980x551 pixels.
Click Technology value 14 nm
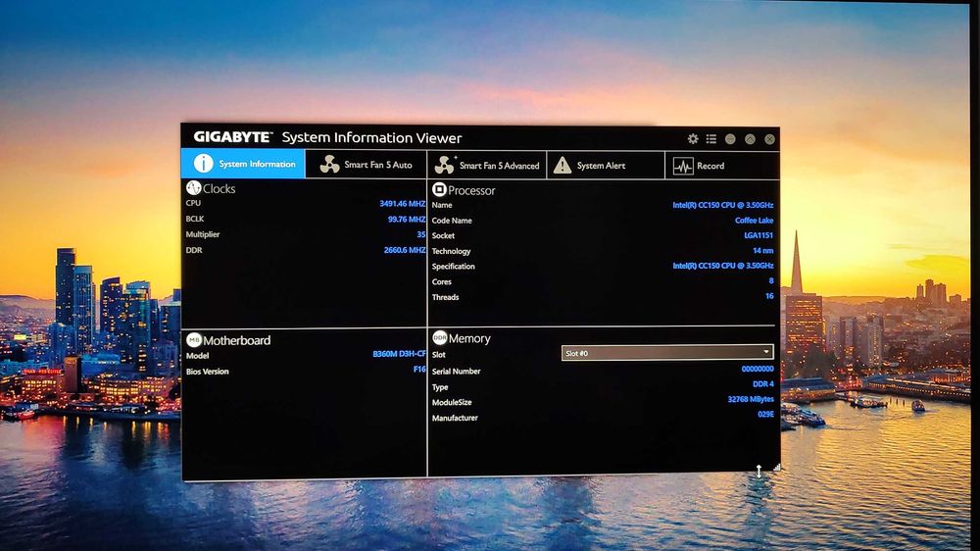coord(762,251)
